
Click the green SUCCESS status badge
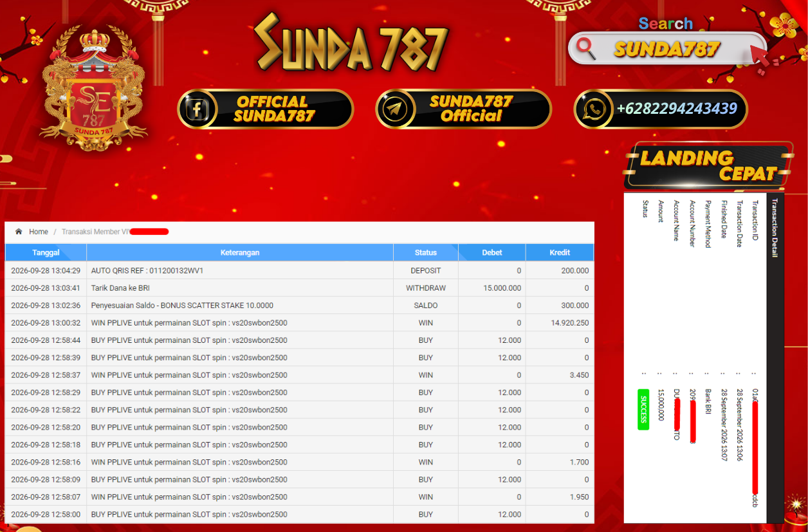pyautogui.click(x=643, y=409)
